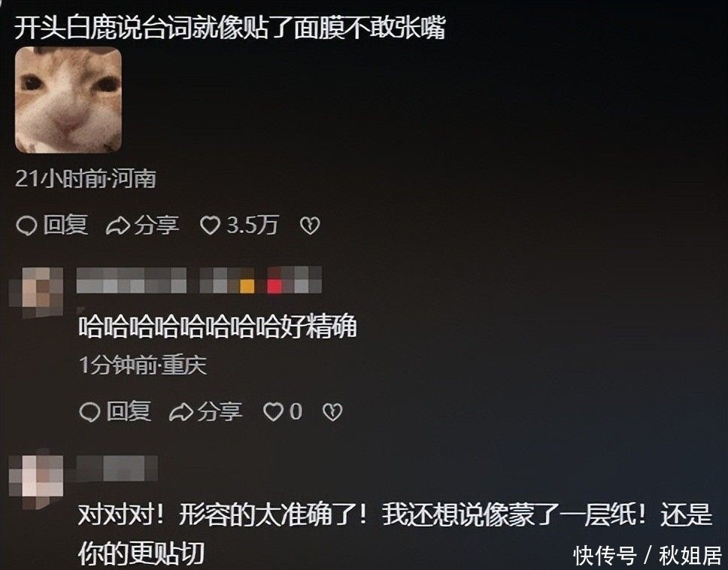Click the 回复 text under 哈哈哈 comment
The height and width of the screenshot is (570, 728).
click(x=129, y=411)
